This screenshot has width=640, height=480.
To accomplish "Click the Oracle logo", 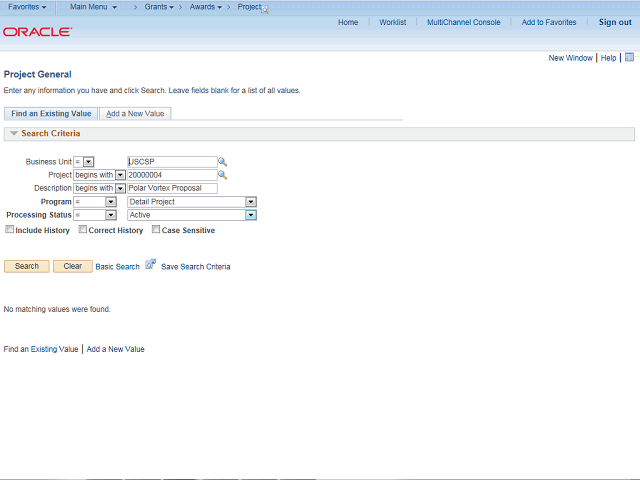I will (38, 32).
